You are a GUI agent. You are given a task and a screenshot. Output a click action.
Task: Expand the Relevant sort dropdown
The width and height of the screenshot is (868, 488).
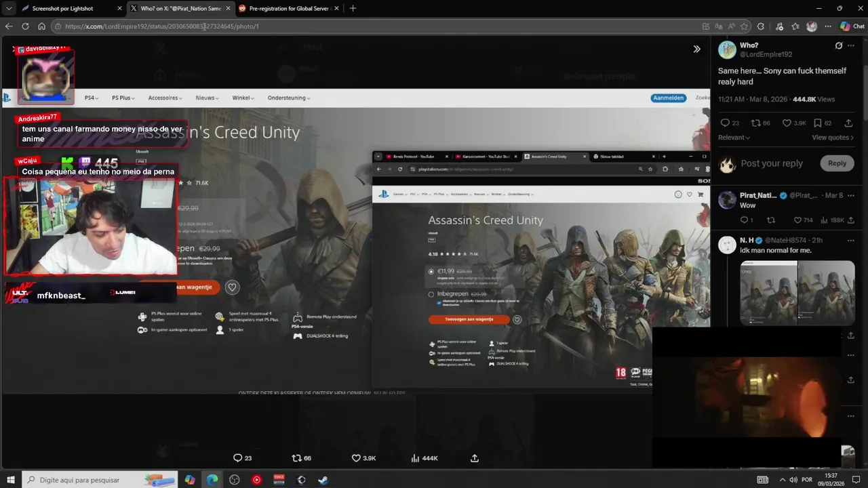click(x=734, y=138)
